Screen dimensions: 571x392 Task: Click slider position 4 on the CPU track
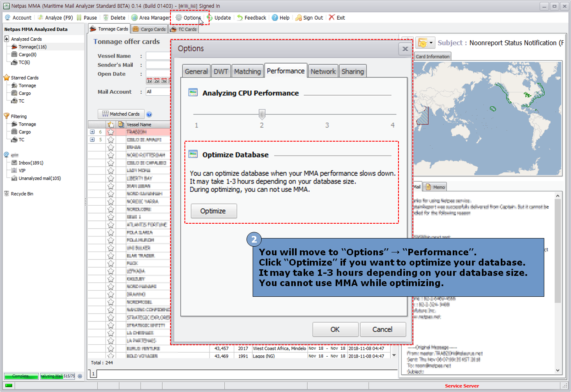(392, 114)
